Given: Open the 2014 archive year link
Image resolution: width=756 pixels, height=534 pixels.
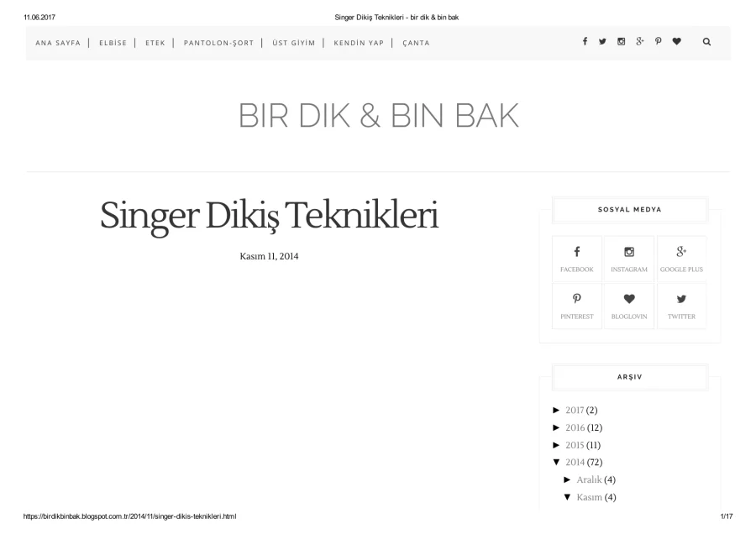Looking at the screenshot, I should (x=575, y=462).
